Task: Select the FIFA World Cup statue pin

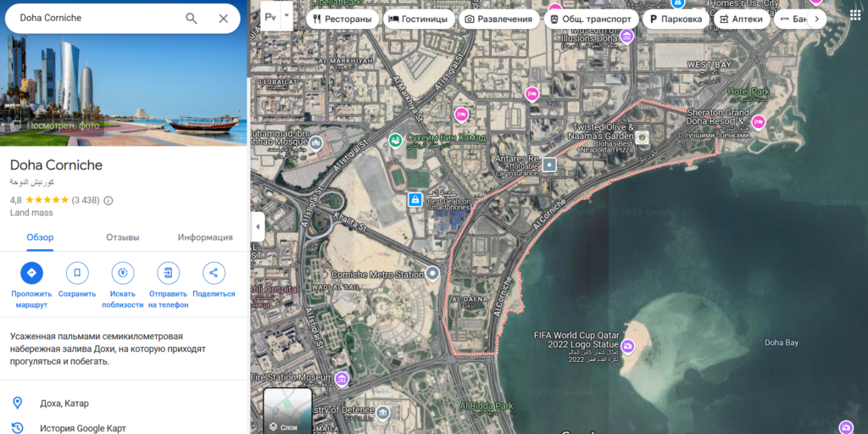Action: tap(627, 346)
